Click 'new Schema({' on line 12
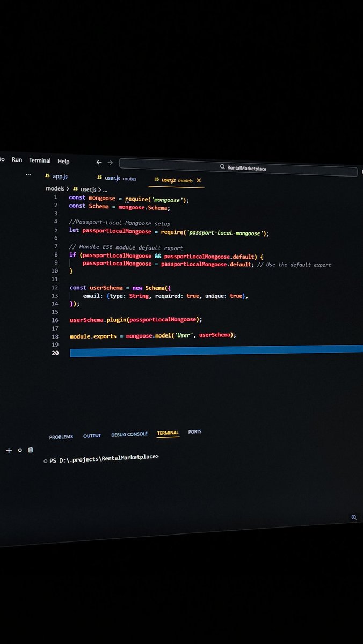The width and height of the screenshot is (363, 644). [151, 288]
